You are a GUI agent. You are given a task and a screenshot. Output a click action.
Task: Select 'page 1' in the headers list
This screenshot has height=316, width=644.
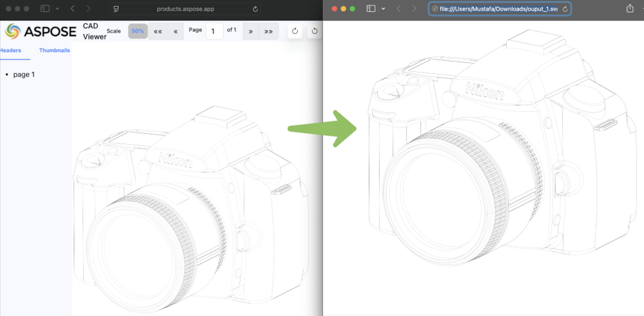[24, 75]
